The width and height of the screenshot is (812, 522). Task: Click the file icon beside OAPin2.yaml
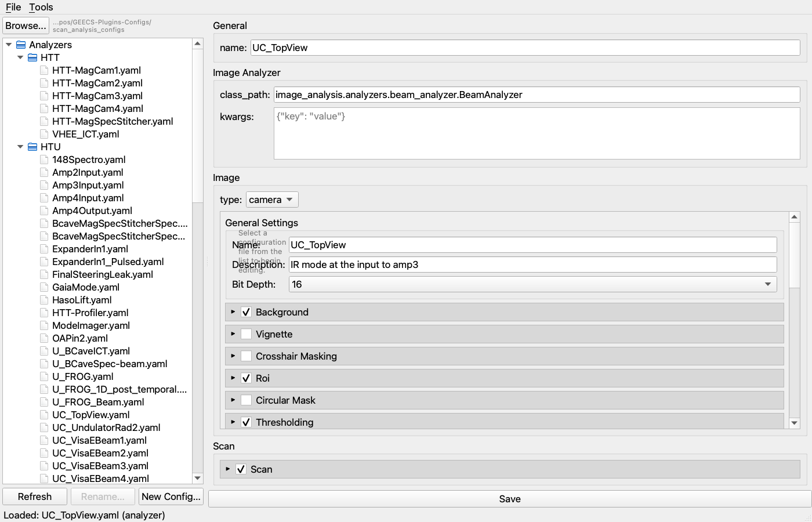(x=44, y=338)
